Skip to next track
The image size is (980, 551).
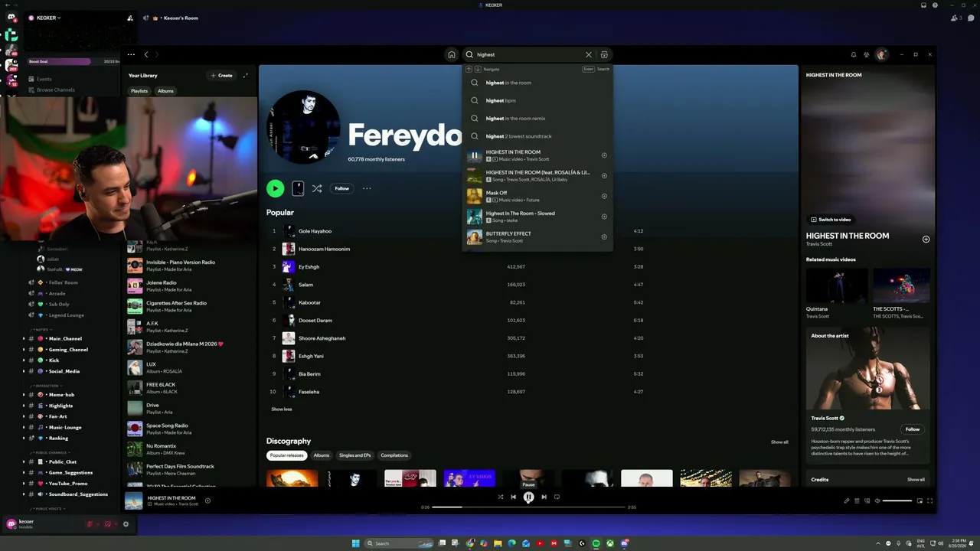(x=544, y=497)
